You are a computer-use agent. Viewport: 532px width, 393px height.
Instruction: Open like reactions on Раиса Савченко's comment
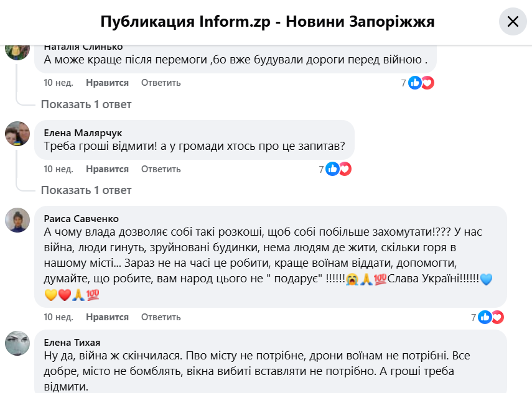(485, 317)
